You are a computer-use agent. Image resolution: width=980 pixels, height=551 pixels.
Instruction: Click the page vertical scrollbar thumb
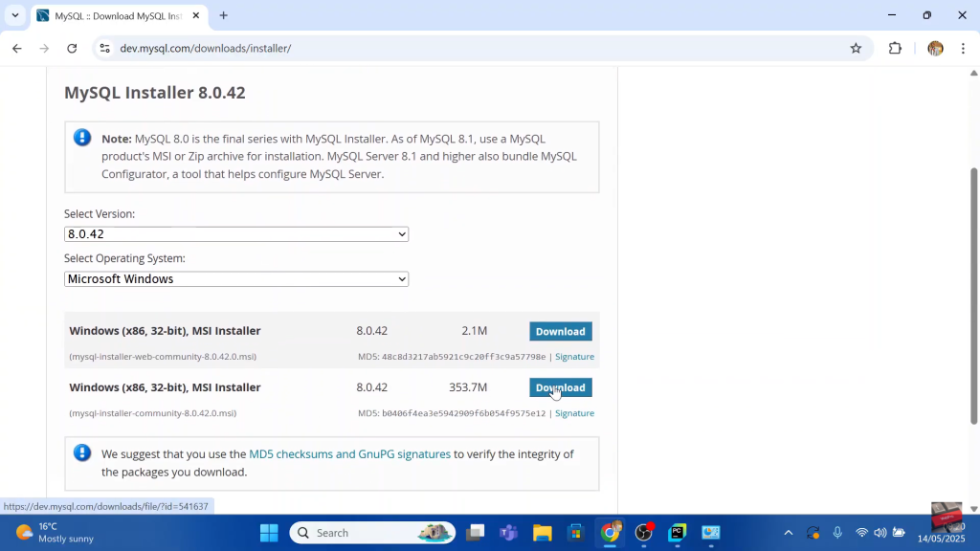pyautogui.click(x=973, y=297)
